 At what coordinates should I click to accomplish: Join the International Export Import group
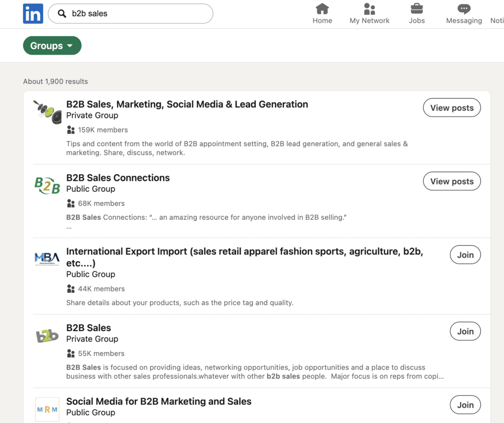click(465, 255)
